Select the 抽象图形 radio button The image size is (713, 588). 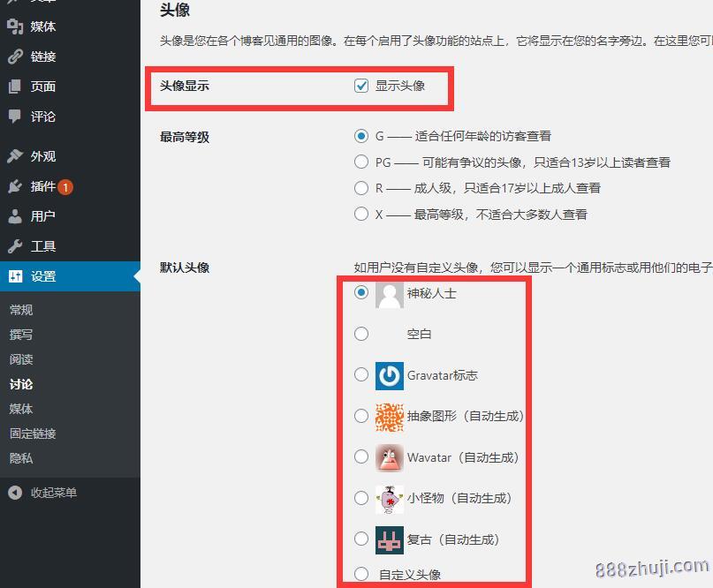point(361,415)
